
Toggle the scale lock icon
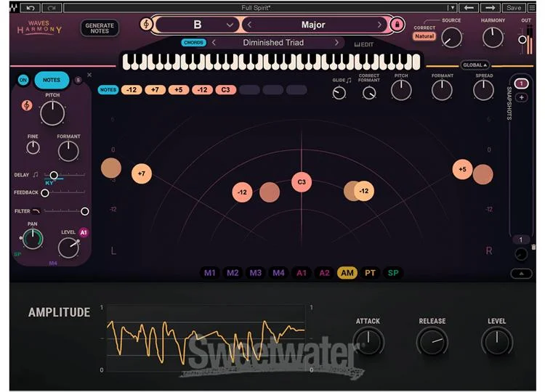click(x=397, y=24)
